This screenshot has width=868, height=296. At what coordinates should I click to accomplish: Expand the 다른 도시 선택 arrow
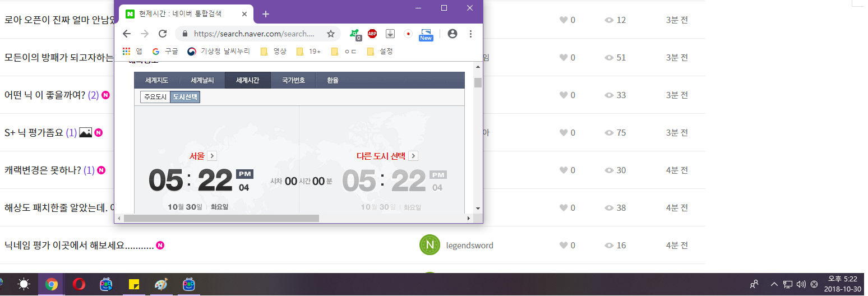click(413, 156)
